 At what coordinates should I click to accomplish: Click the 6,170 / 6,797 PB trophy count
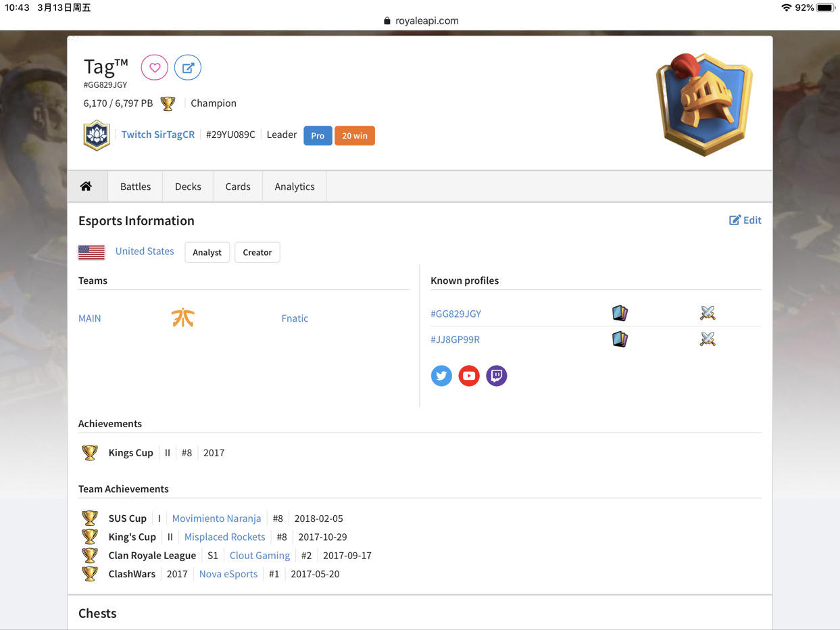(118, 103)
